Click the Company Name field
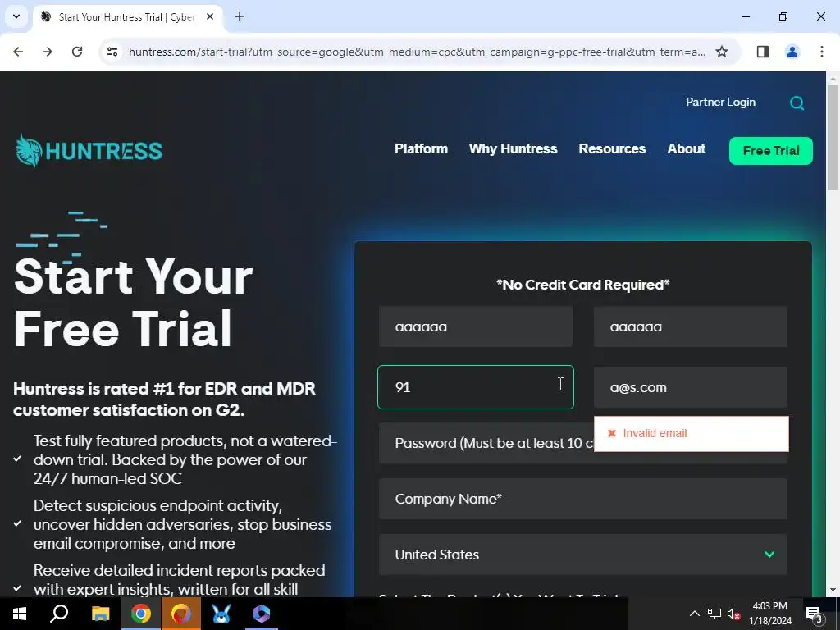The image size is (840, 630). (583, 499)
